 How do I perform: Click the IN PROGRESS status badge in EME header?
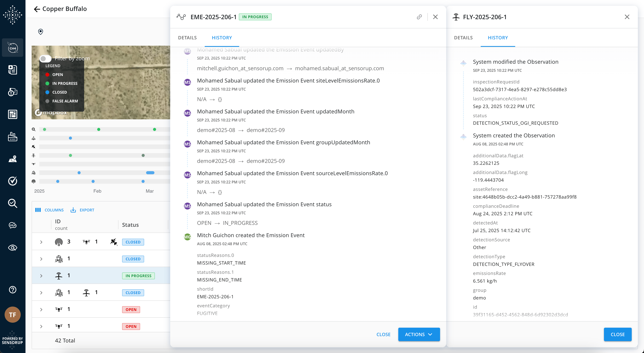click(x=255, y=17)
